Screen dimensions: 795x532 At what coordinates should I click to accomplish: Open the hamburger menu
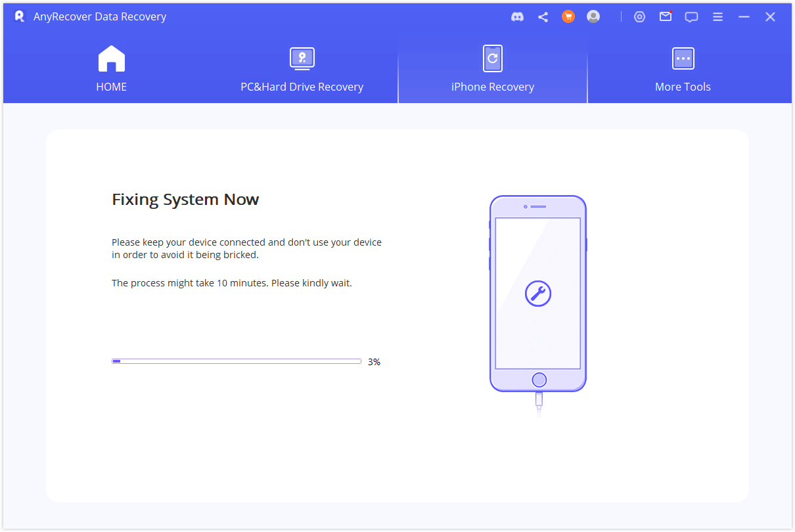point(717,17)
